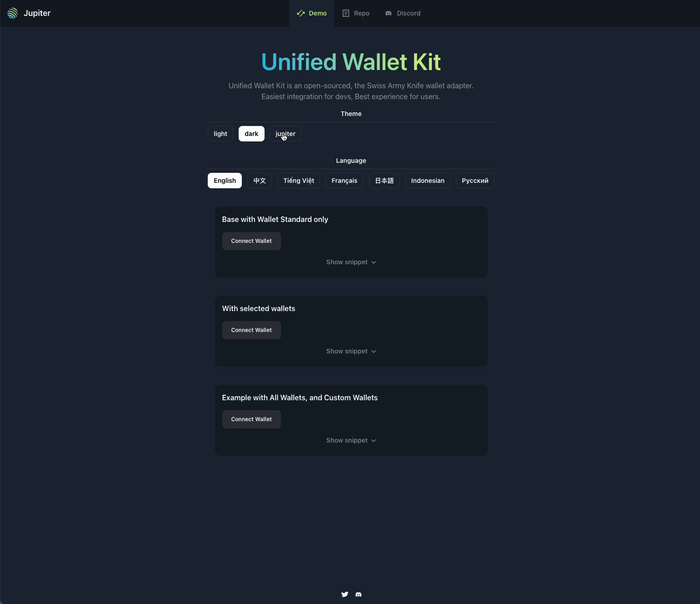Click the Jupiter logo icon

(x=13, y=13)
